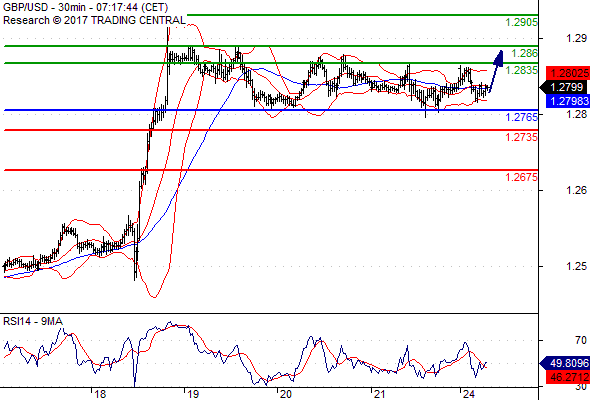590x400 pixels.
Task: Click the red 1.28025 price tag
Action: (568, 73)
